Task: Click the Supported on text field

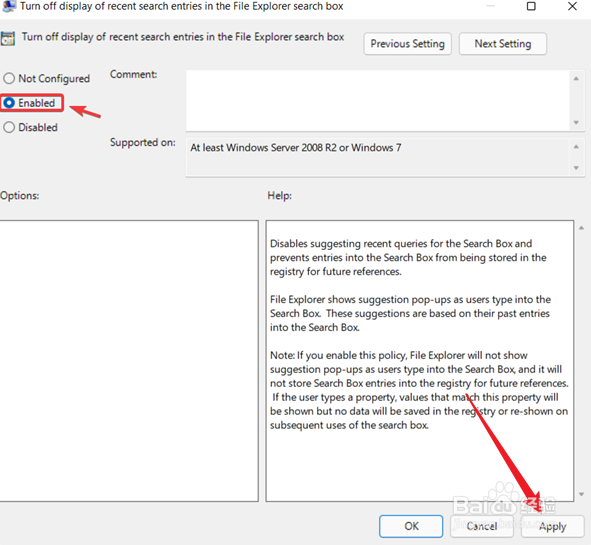Action: [x=378, y=157]
